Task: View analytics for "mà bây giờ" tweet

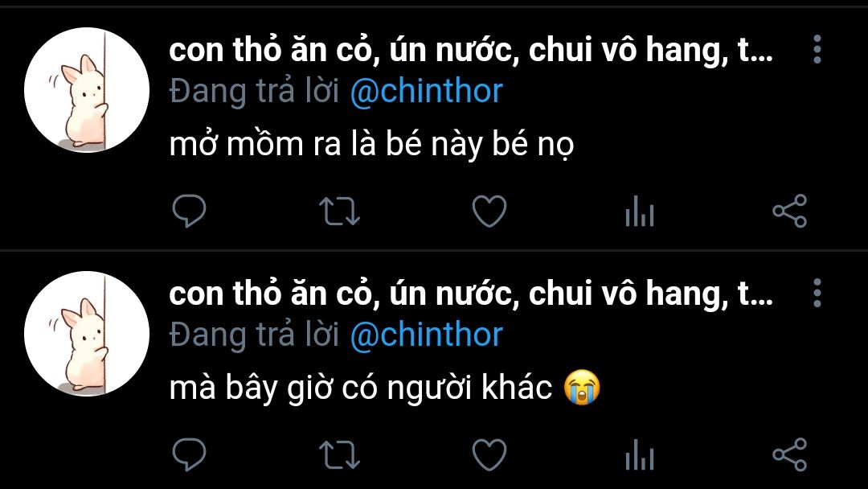Action: click(x=639, y=457)
